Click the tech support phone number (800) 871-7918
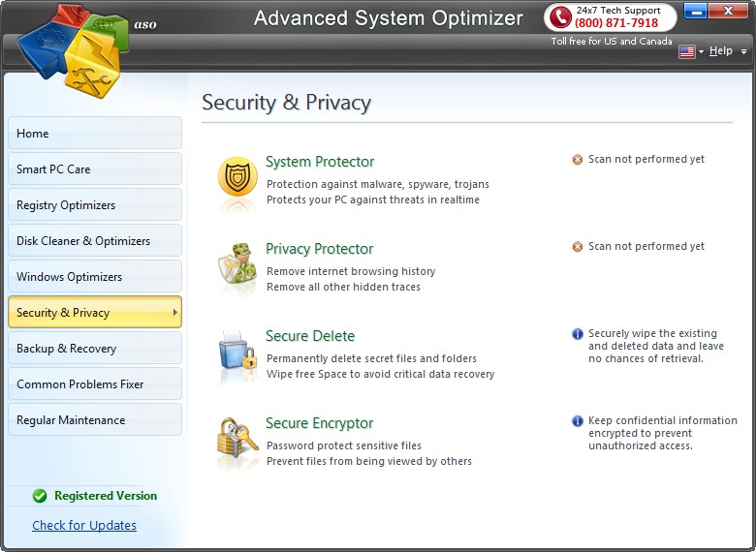This screenshot has height=552, width=756. (616, 22)
